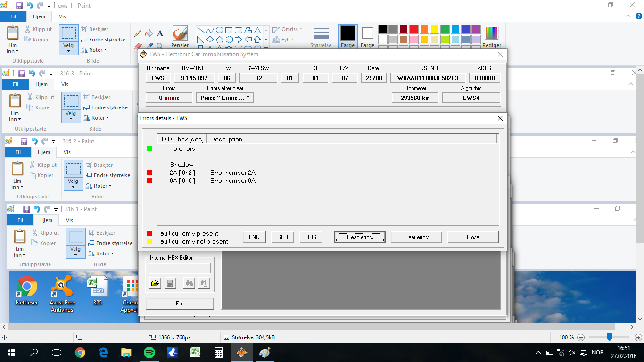Switch to Vis tab in ews_1 Paint
This screenshot has height=362, width=644.
(x=62, y=16)
